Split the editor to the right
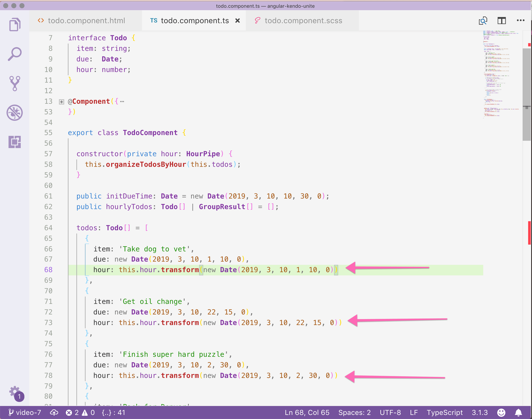Viewport: 532px width, 419px height. coord(502,21)
